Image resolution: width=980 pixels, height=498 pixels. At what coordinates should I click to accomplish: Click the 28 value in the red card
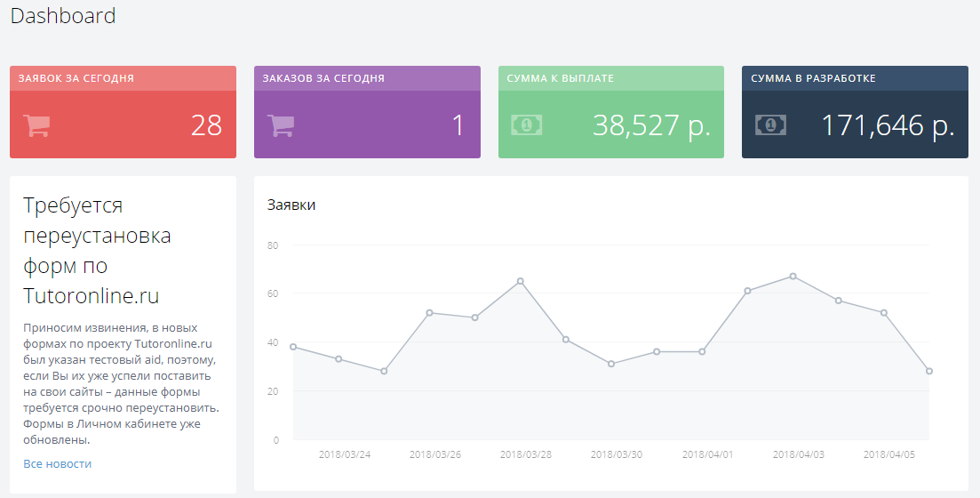point(206,125)
